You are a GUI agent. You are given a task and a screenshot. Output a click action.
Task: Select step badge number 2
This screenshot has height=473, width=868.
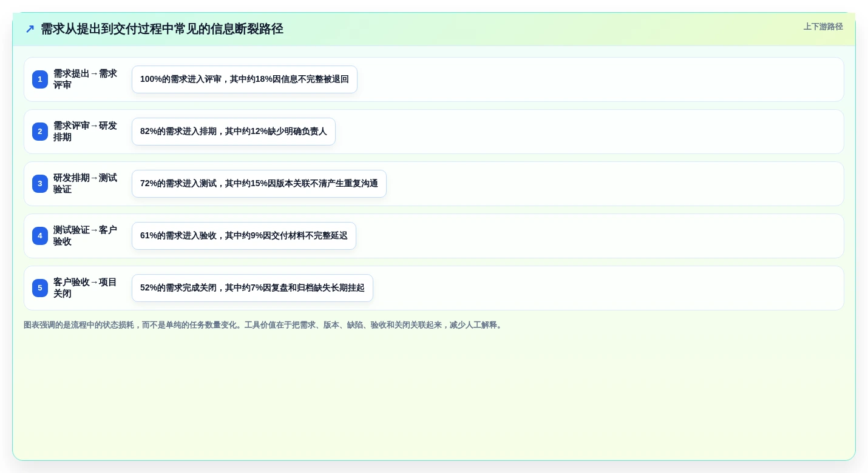(40, 132)
